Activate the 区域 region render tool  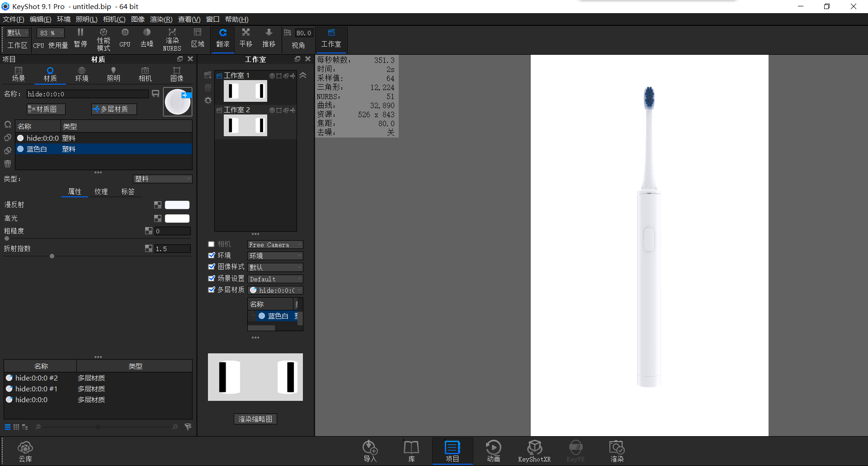197,38
